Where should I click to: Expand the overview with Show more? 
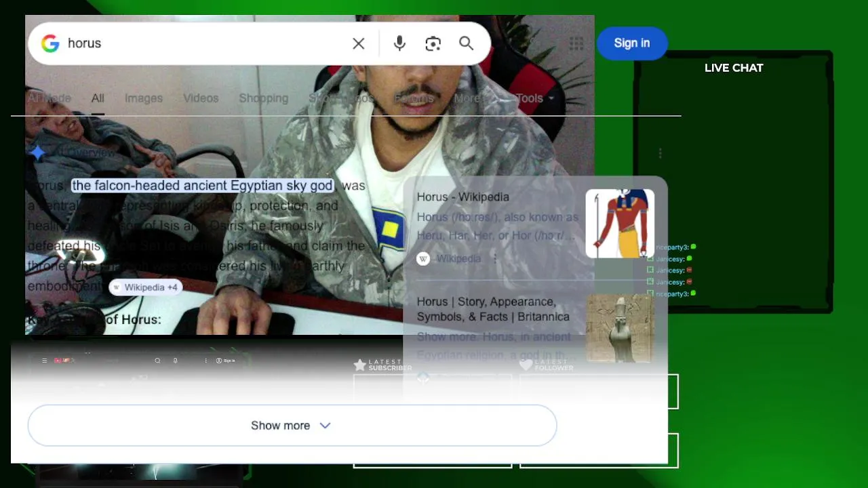click(292, 426)
